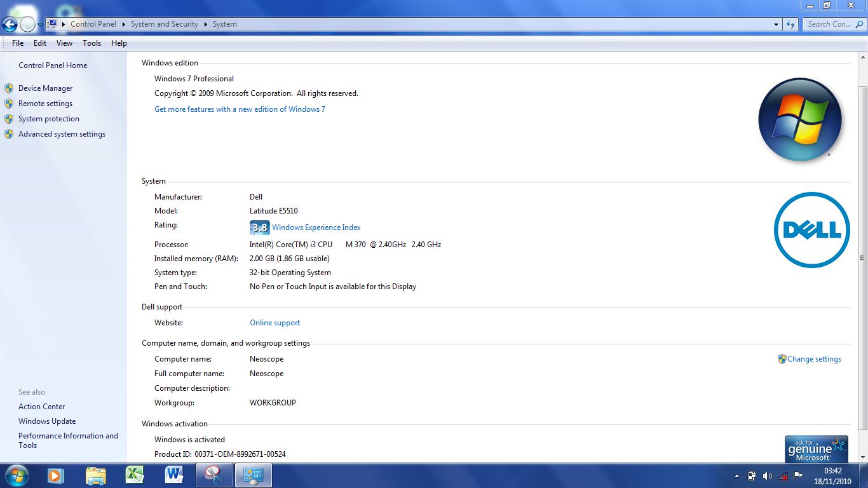Visit the Dell Online support link

(x=275, y=323)
